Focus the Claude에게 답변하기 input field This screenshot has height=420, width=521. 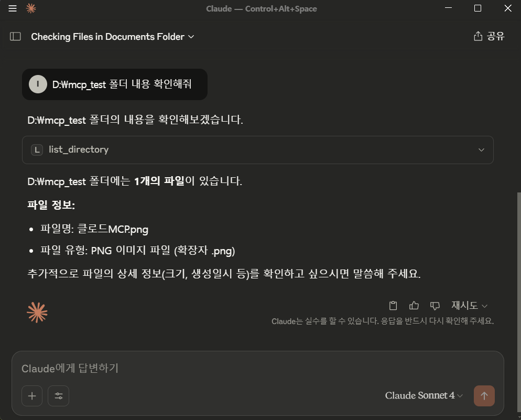pos(257,368)
